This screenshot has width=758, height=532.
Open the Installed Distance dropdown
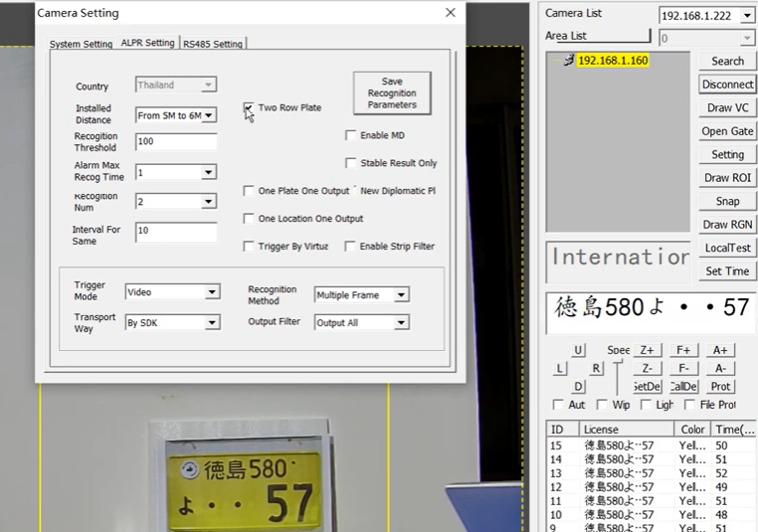[x=209, y=115]
